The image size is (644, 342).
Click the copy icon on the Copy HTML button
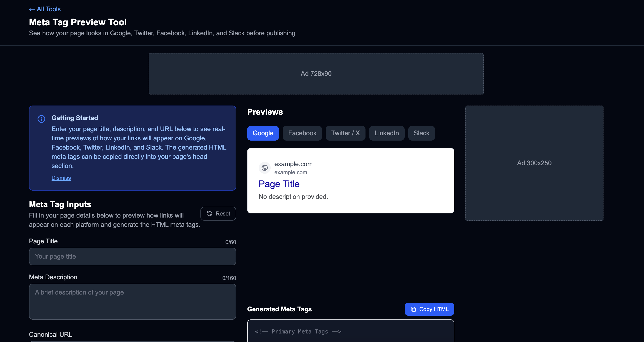tap(414, 309)
